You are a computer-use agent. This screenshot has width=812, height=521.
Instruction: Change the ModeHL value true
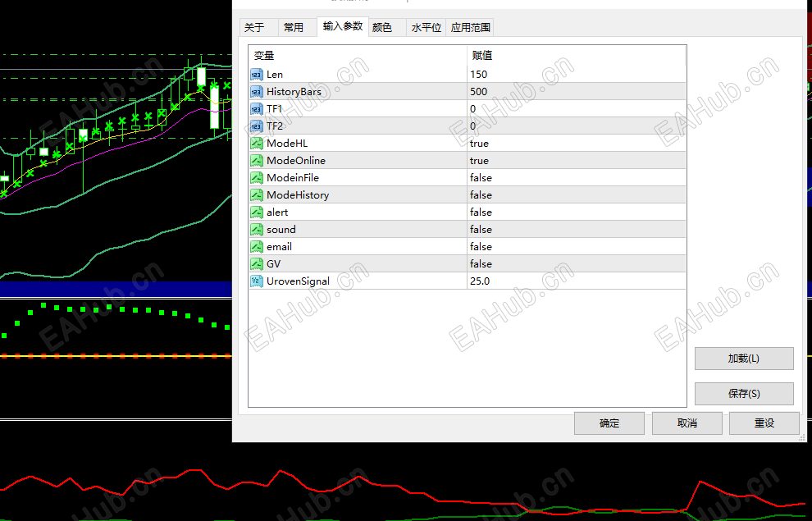coord(577,144)
